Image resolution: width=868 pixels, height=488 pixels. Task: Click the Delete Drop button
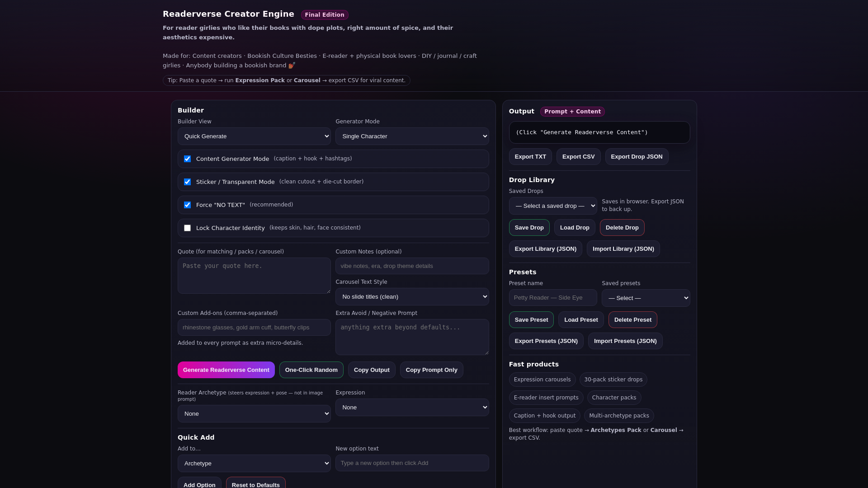pyautogui.click(x=622, y=228)
